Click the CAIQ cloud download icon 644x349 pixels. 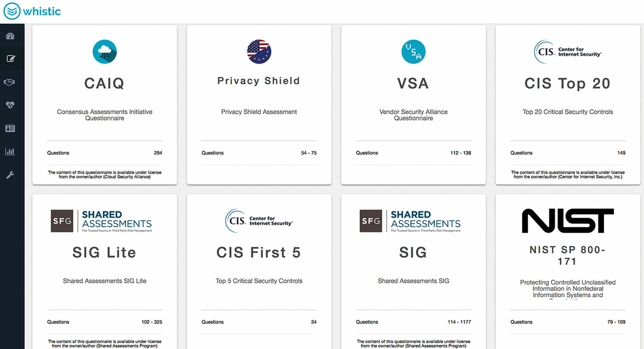pyautogui.click(x=104, y=52)
